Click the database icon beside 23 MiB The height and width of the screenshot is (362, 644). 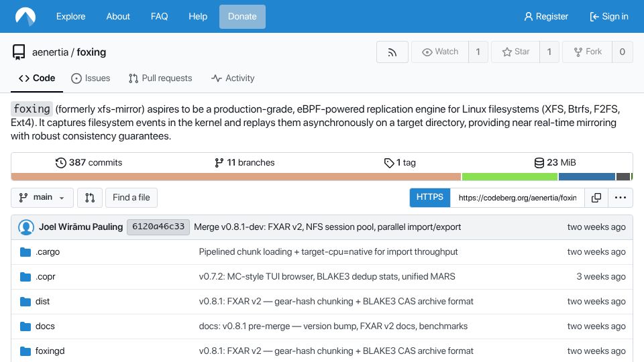pos(539,163)
